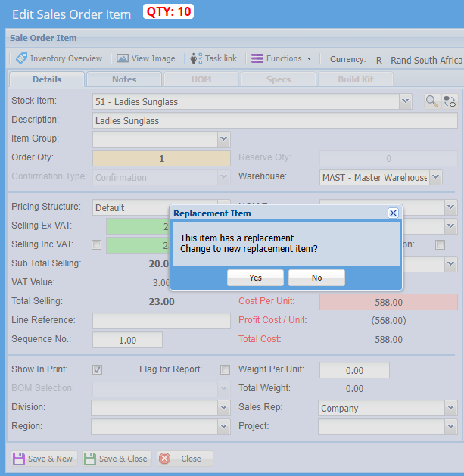Viewport: 464px width, 476px height.
Task: Switch to the Notes tab
Action: (x=124, y=79)
